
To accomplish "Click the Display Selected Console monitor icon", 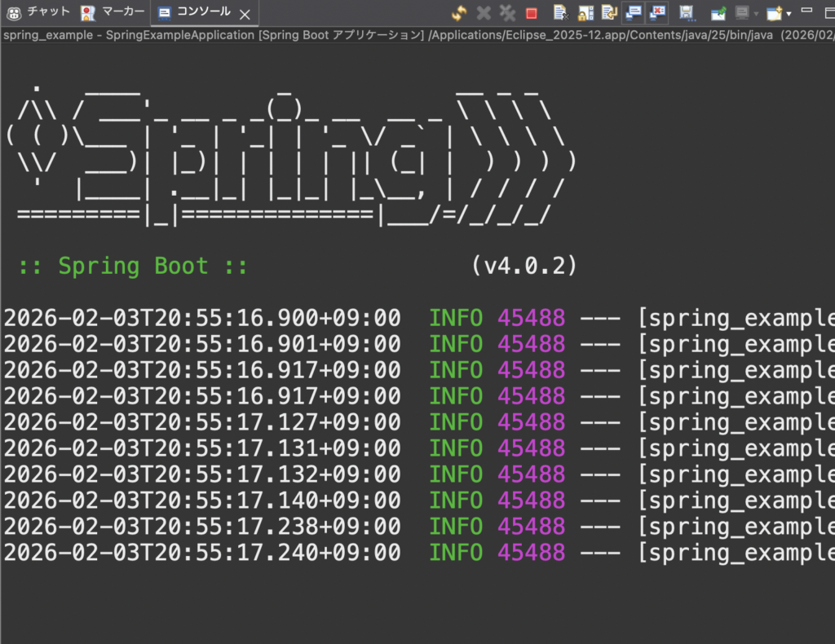I will point(742,13).
